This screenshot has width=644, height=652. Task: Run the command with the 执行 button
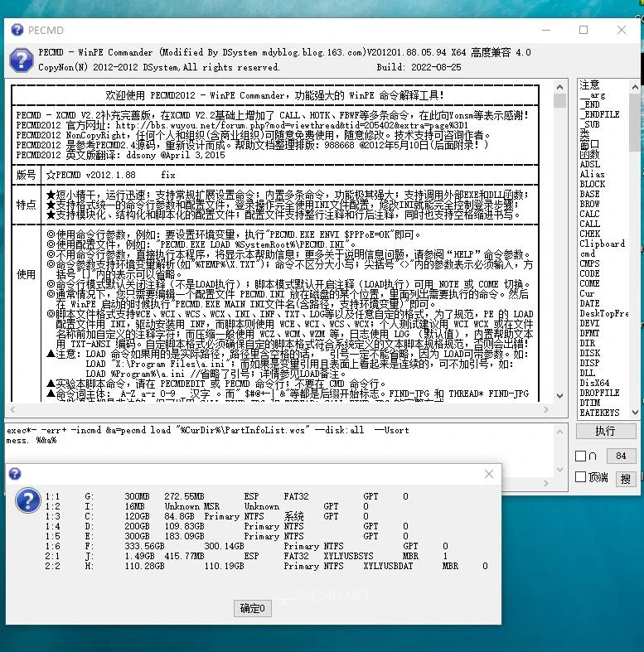click(606, 431)
